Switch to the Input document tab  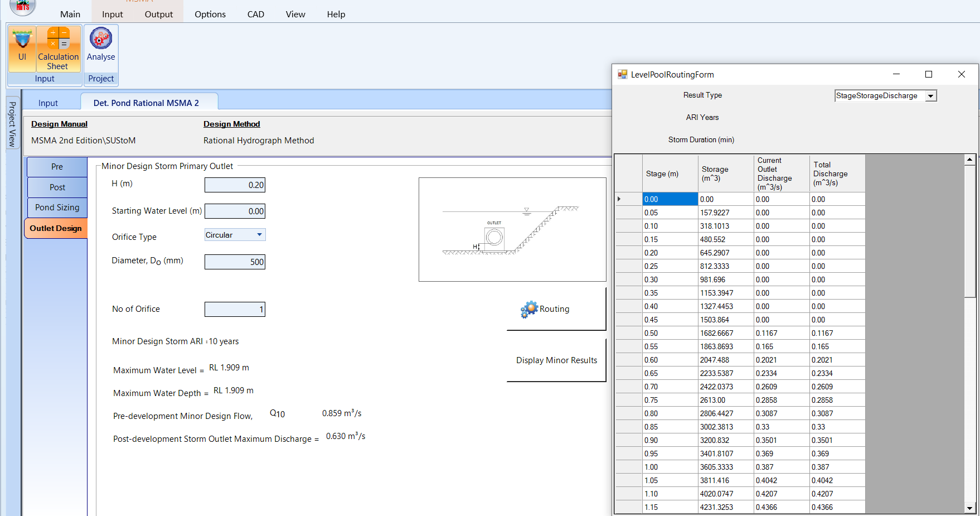[48, 103]
